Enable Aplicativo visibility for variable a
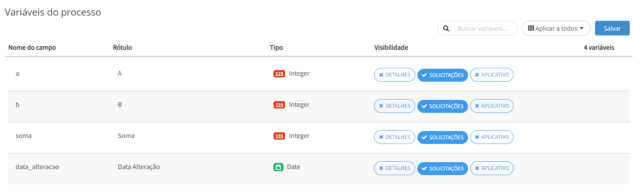This screenshot has width=644, height=195. [491, 75]
